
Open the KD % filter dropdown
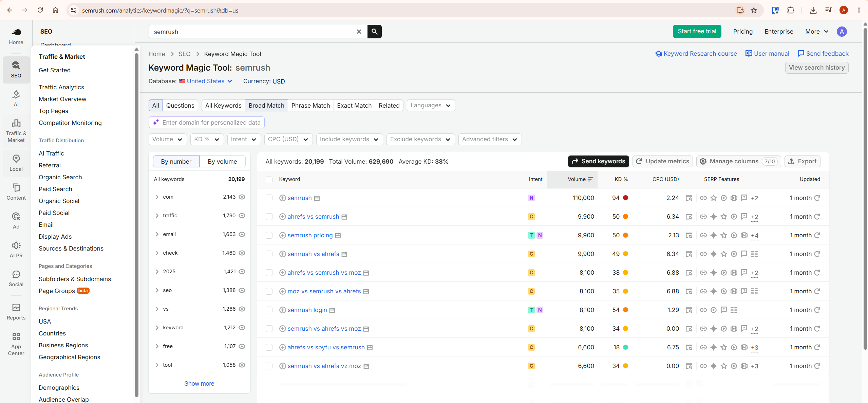pyautogui.click(x=207, y=139)
